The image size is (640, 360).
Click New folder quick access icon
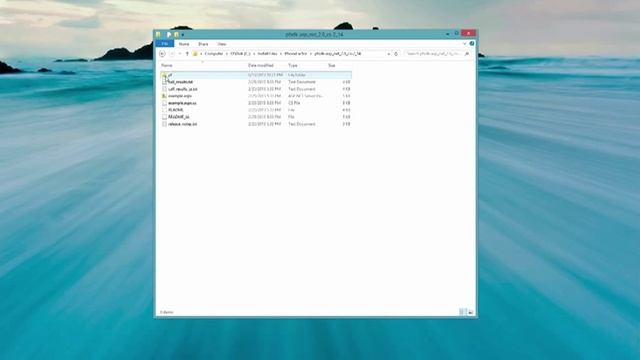coord(176,34)
